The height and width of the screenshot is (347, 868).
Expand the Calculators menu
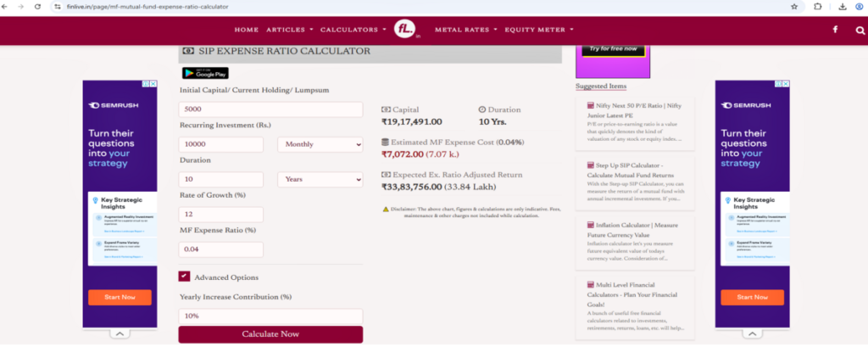click(353, 30)
